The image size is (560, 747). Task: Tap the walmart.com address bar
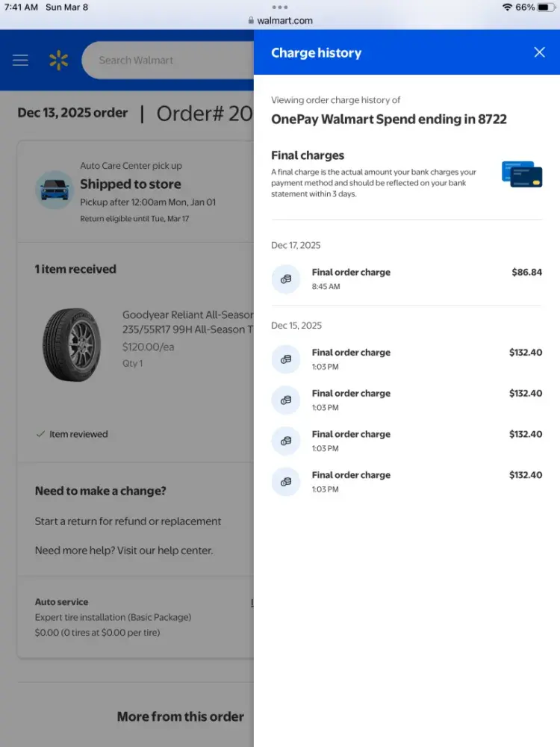tap(280, 21)
